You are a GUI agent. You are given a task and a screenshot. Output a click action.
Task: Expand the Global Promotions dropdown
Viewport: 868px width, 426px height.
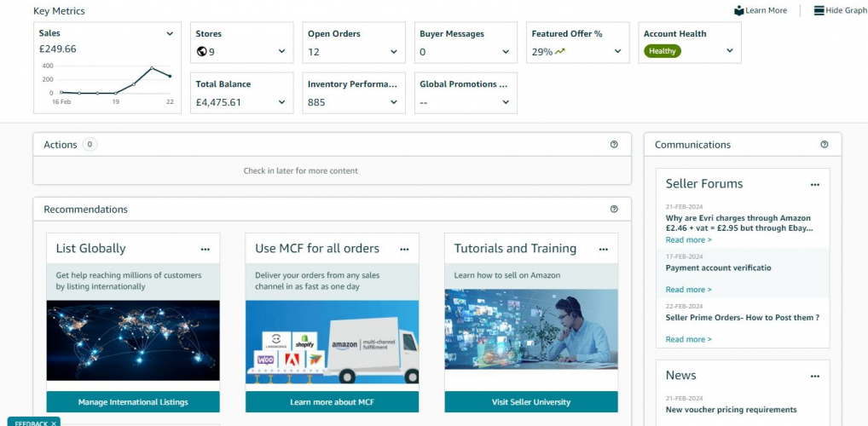click(x=506, y=101)
